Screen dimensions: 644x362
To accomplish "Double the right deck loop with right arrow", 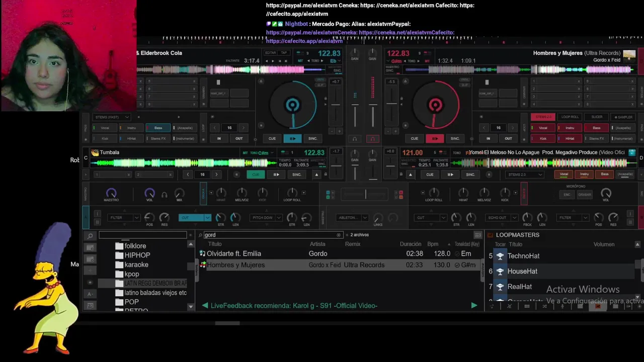I will pyautogui.click(x=513, y=128).
